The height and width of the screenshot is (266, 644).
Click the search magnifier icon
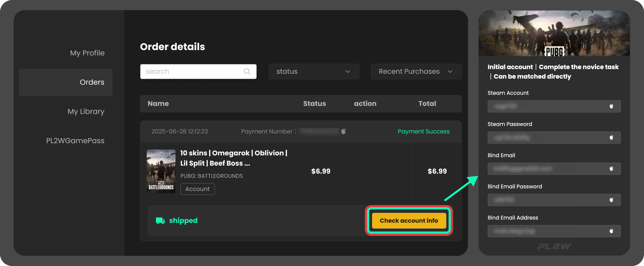[x=247, y=71]
